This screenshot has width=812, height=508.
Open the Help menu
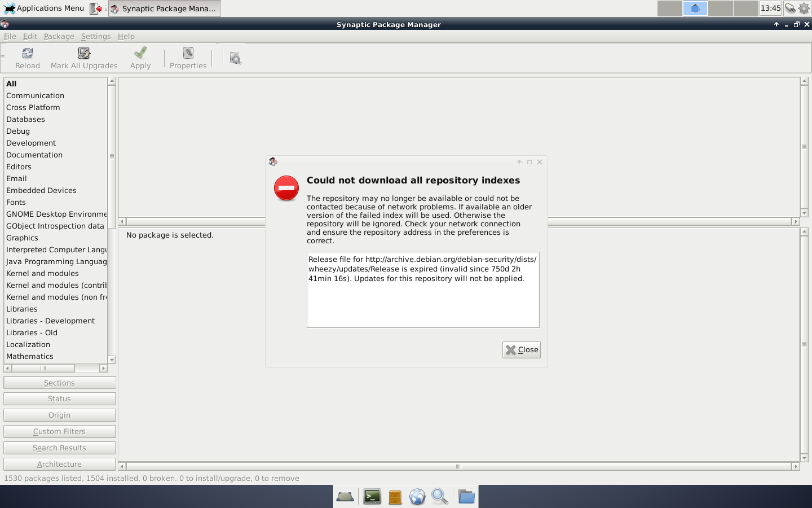[126, 36]
